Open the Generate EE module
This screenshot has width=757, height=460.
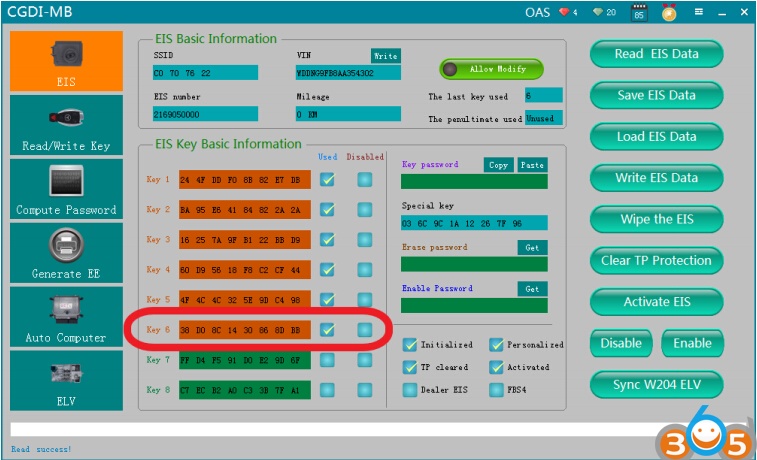point(66,253)
